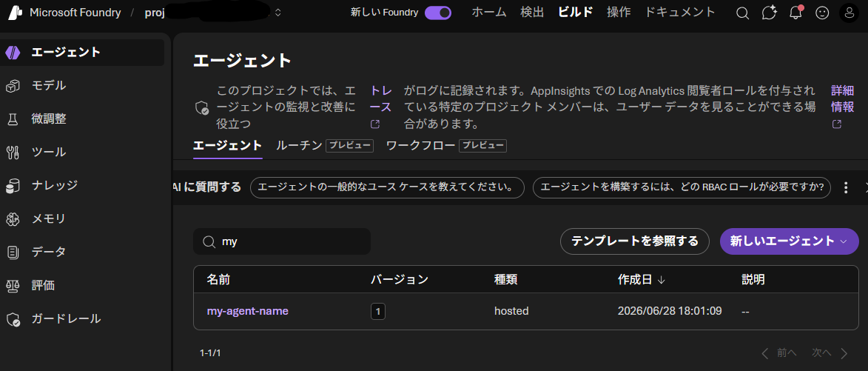Toggle the 新しい Foundry switch
Image resolution: width=868 pixels, height=371 pixels.
[438, 13]
